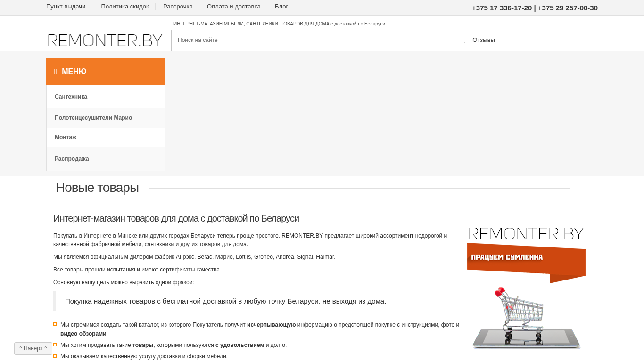Click REMONTER.BY logo above orange ribbon
This screenshot has width=644, height=362.
tap(526, 234)
